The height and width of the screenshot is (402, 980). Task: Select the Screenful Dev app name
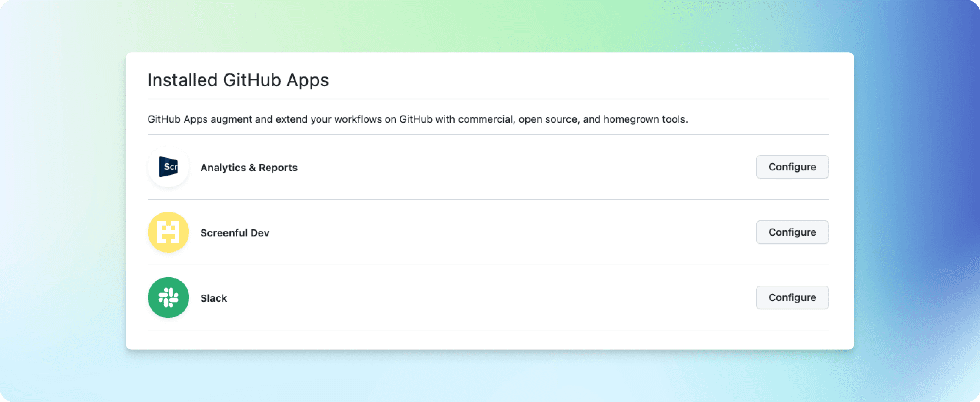(x=235, y=233)
